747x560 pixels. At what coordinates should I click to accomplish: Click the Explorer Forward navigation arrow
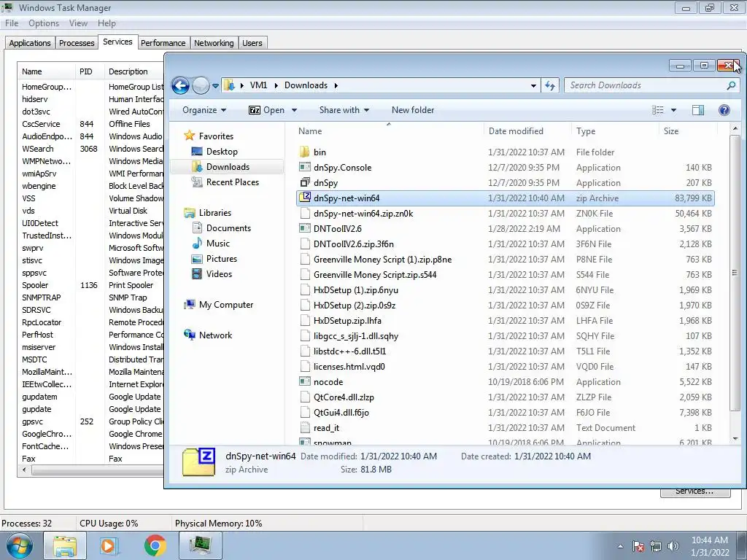tap(201, 86)
